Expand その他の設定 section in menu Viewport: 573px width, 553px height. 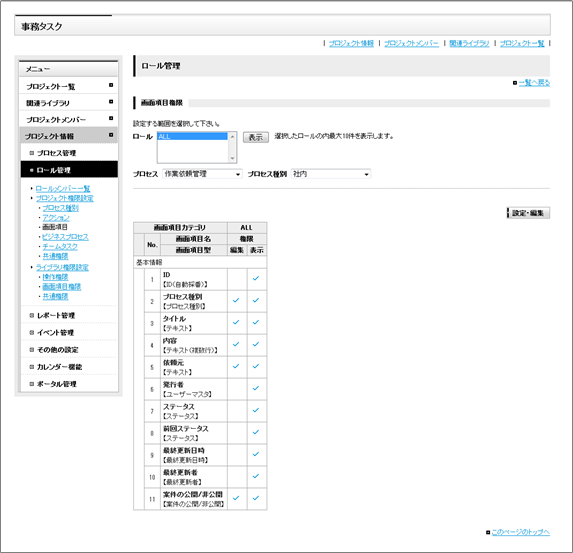click(x=58, y=350)
